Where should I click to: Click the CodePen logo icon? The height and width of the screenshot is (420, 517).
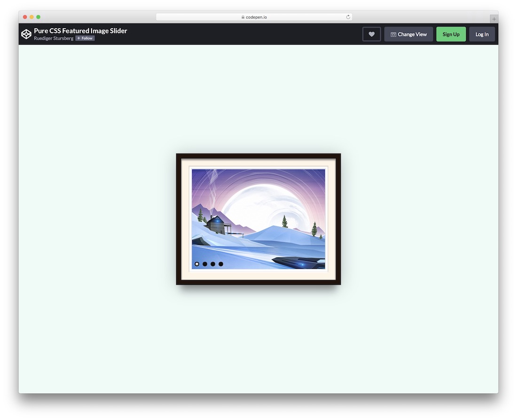26,34
